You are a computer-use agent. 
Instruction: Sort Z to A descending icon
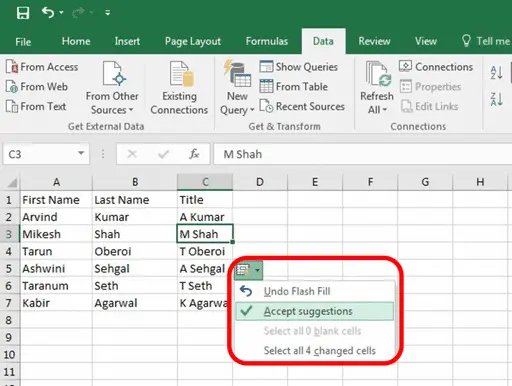496,99
